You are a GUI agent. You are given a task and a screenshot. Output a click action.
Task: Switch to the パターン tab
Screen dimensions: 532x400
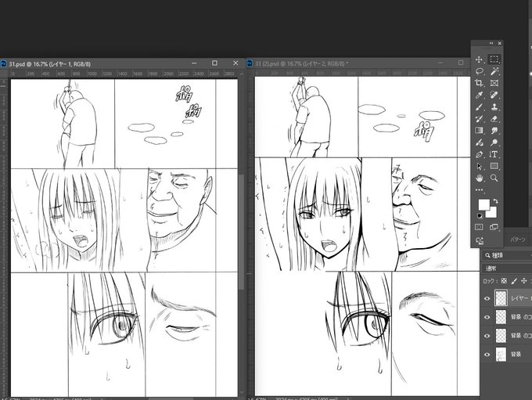click(518, 240)
